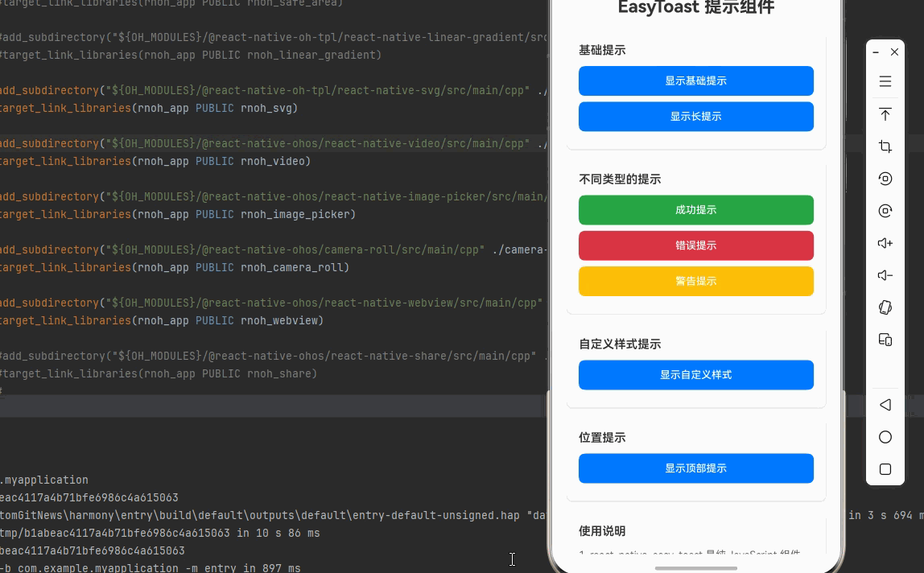Image resolution: width=924 pixels, height=573 pixels.
Task: Click the react-native-video add_subdirectory line
Action: pos(274,144)
